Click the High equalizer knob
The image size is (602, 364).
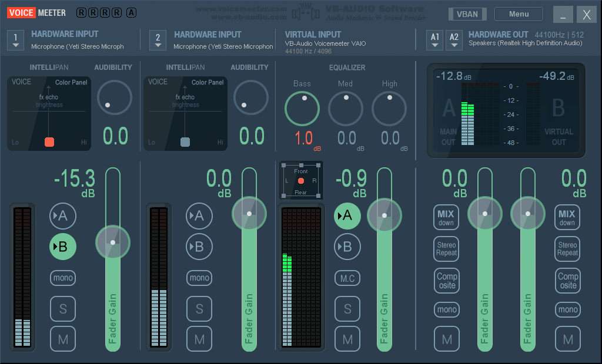389,109
